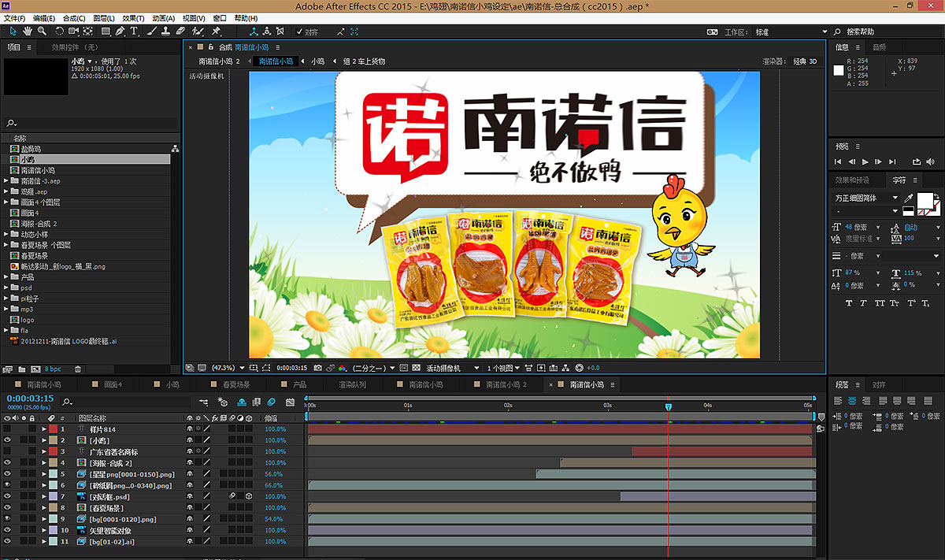Click the timeline current time 0:00:03:15
The width and height of the screenshot is (945, 560).
(30, 399)
